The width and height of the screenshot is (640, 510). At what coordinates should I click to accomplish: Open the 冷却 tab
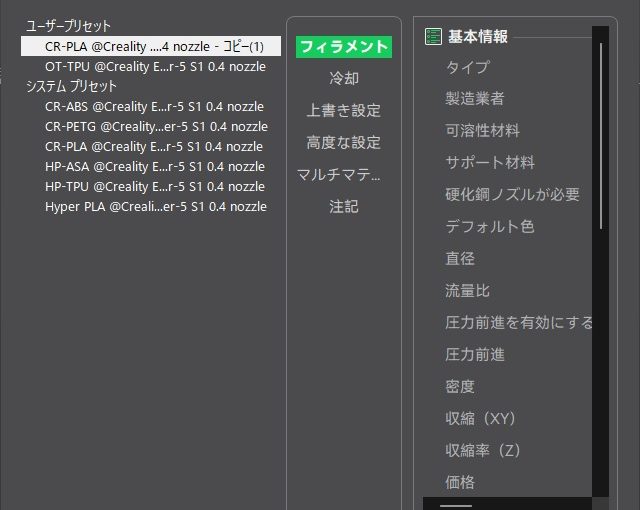pos(343,78)
